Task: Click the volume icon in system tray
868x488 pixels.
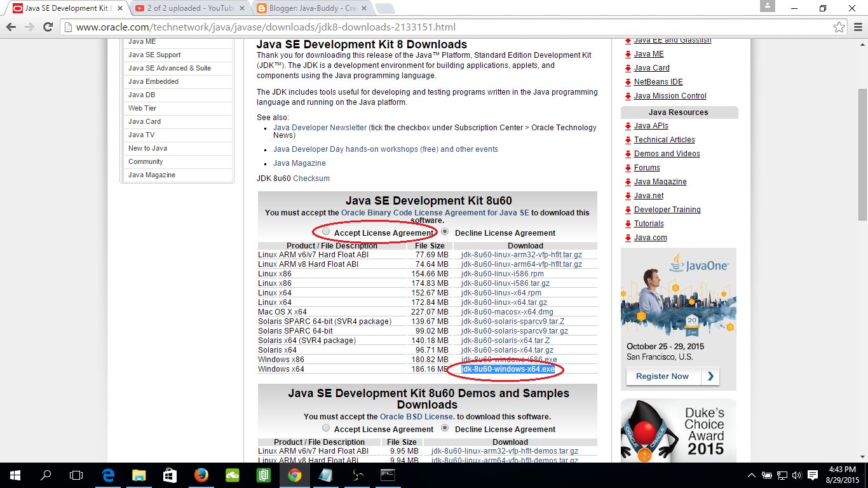Action: click(797, 475)
